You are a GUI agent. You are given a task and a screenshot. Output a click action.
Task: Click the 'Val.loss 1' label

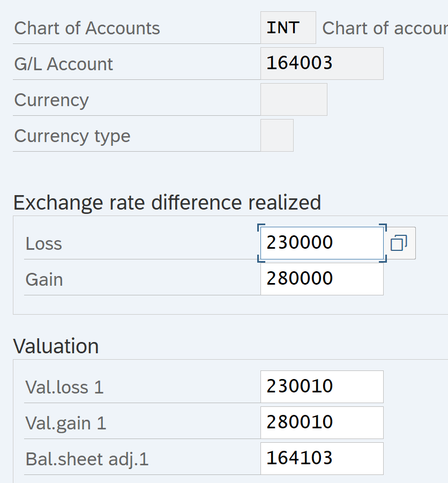pyautogui.click(x=64, y=387)
